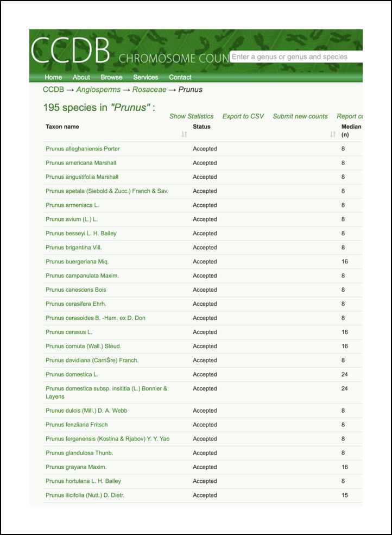The height and width of the screenshot is (535, 392).
Task: Open Prunus besseyi L. H. Bailey entry
Action: click(81, 234)
